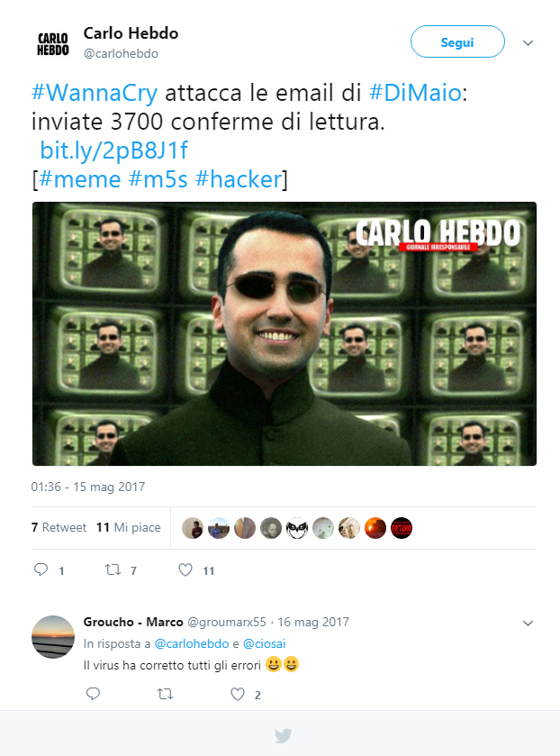
Task: Open the Matrix meme image in the tweet
Action: (x=285, y=333)
